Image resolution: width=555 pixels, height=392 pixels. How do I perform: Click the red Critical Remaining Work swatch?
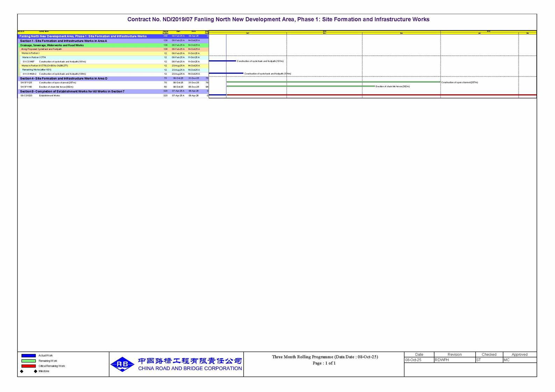28,366
